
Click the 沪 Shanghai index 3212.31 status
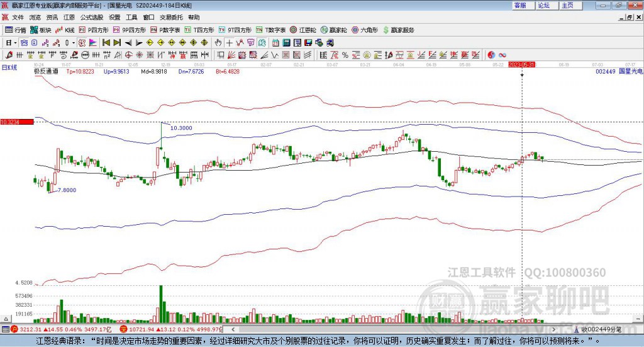coord(61,329)
